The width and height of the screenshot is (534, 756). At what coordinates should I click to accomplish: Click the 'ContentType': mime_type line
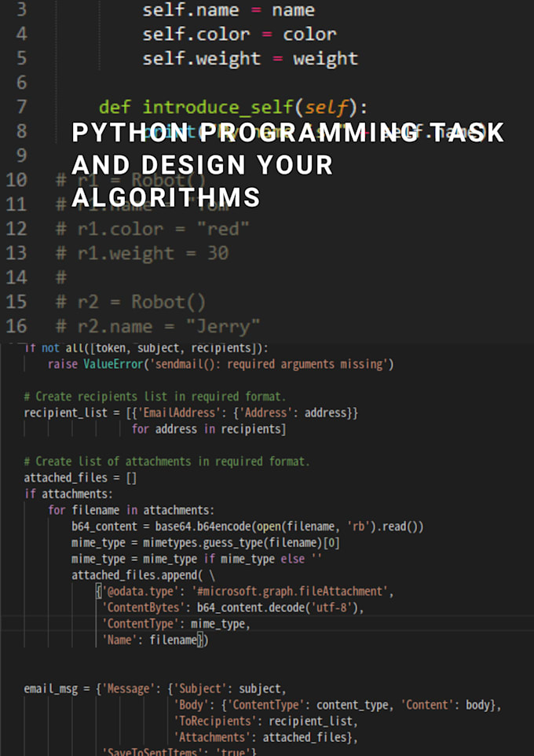tap(176, 624)
